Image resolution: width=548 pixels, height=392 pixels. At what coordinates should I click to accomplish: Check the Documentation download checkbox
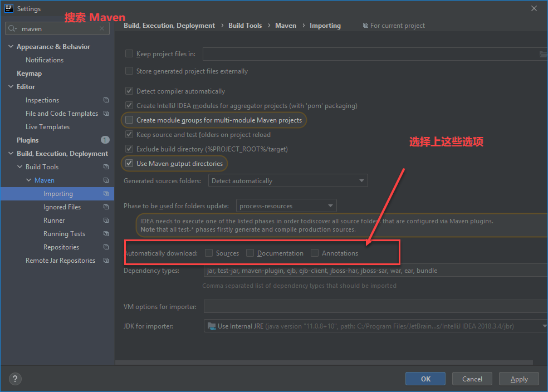(x=250, y=253)
